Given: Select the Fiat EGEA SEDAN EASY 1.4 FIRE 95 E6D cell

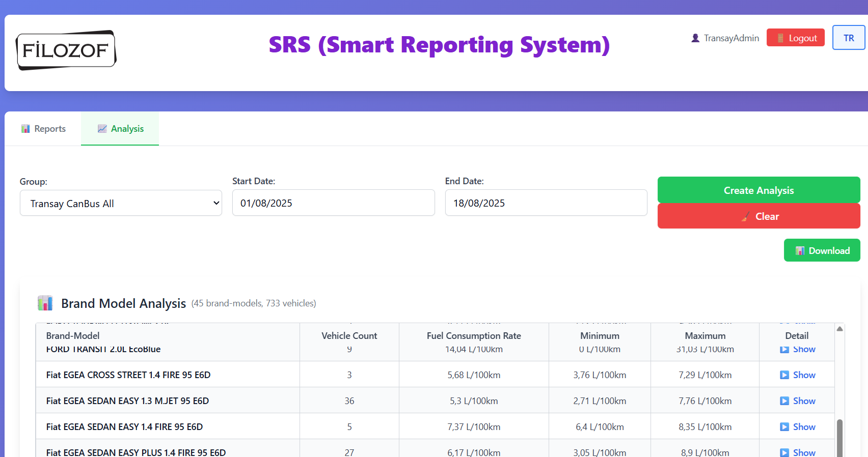Looking at the screenshot, I should click(x=168, y=426).
